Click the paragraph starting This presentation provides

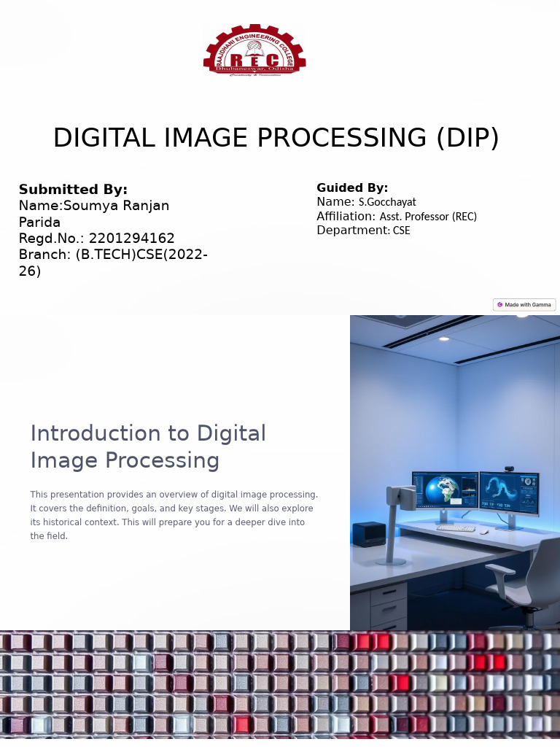(174, 515)
